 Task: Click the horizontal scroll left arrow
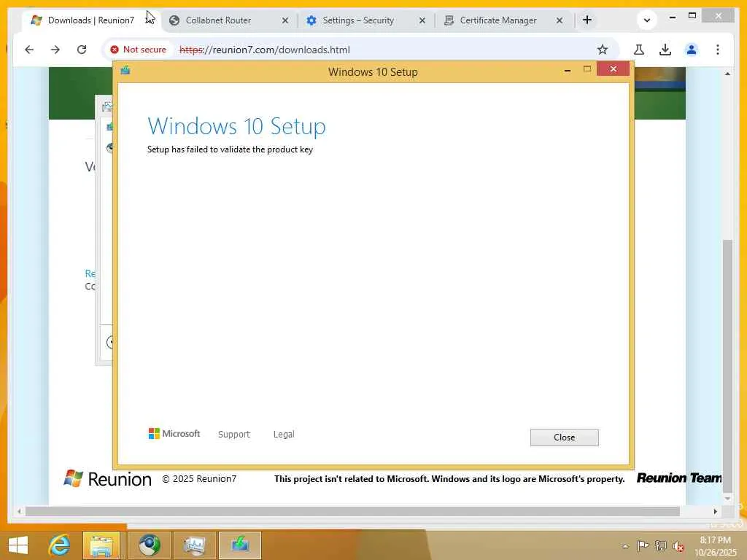[19, 511]
